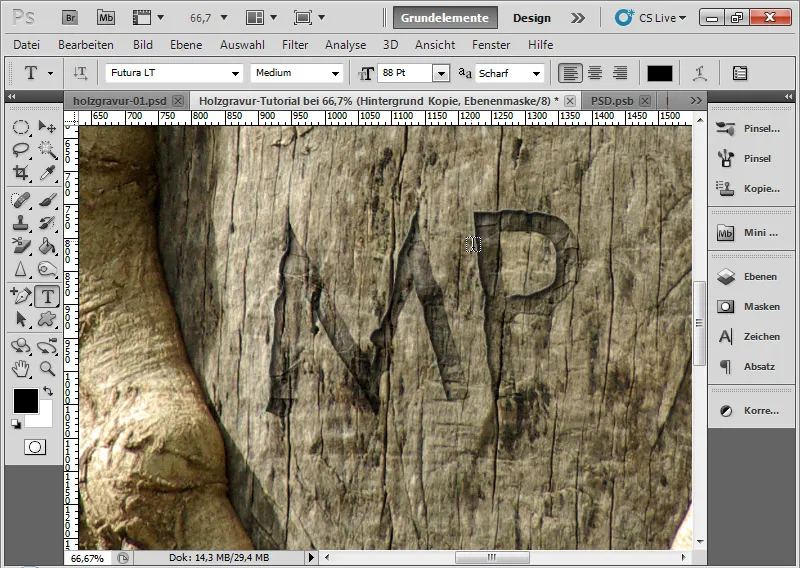Select the Lasso tool
This screenshot has width=800, height=568.
pos(20,150)
